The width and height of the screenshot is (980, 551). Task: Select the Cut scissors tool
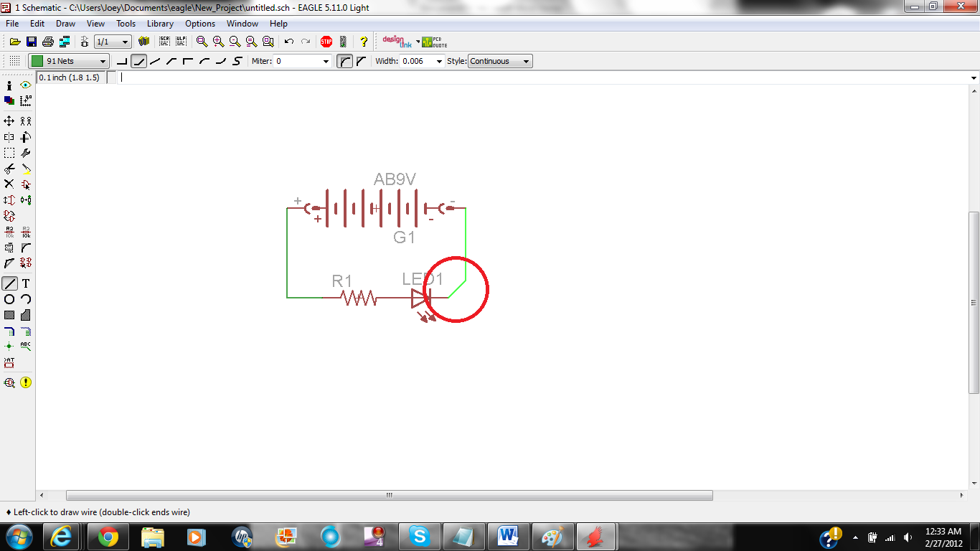pyautogui.click(x=9, y=169)
